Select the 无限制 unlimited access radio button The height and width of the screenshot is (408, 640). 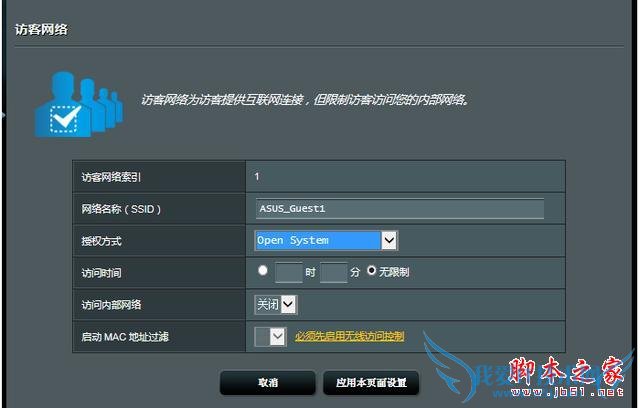(371, 270)
